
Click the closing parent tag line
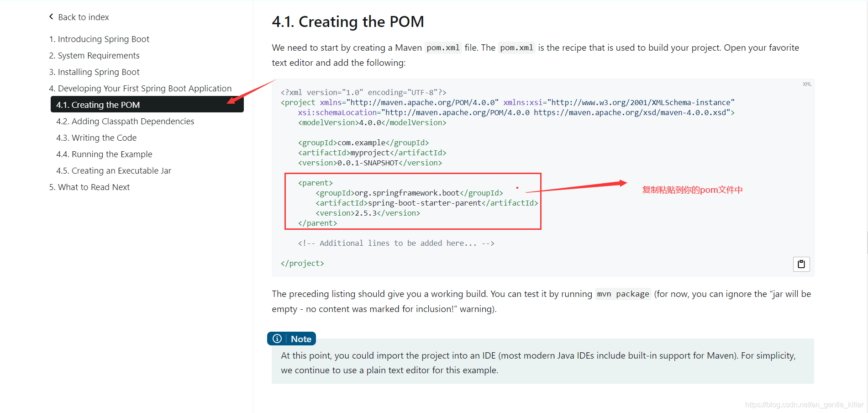point(318,223)
